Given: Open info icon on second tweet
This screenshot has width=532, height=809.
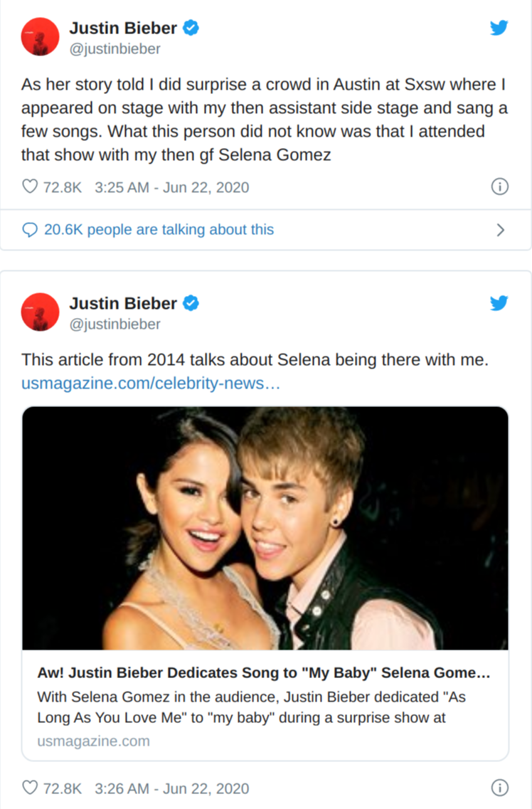Looking at the screenshot, I should click(500, 788).
